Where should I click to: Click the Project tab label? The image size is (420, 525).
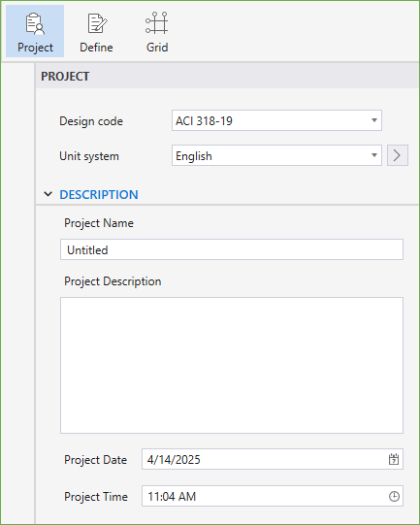coord(35,48)
